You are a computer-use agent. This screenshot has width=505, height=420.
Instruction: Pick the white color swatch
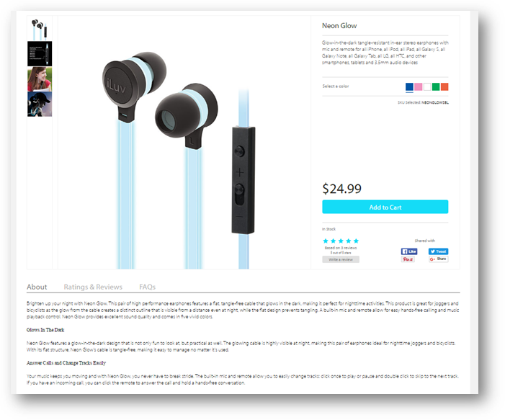427,86
